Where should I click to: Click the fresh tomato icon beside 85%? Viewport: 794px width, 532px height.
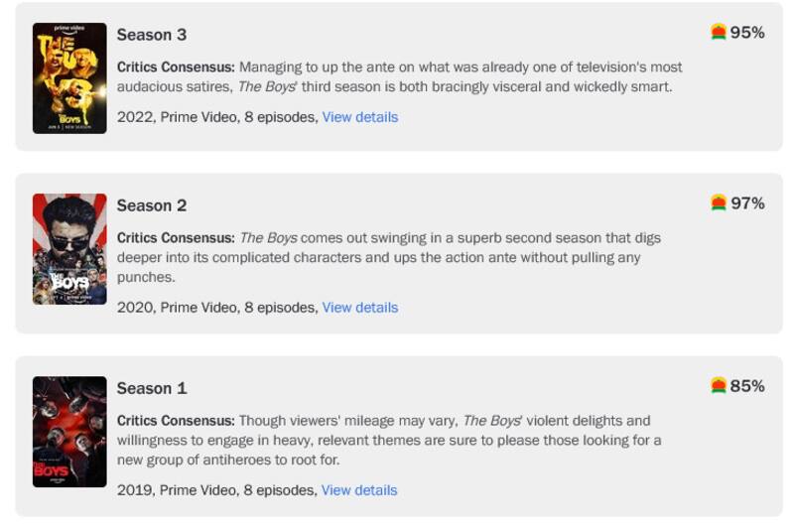(719, 386)
